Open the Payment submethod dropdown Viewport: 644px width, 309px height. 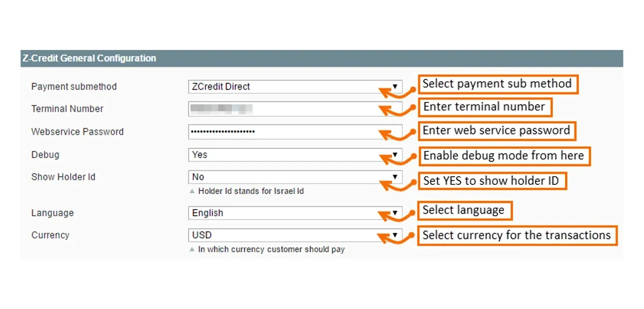point(295,87)
